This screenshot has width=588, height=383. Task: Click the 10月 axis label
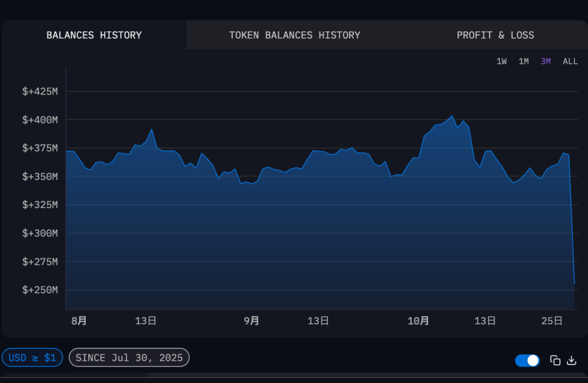point(419,322)
